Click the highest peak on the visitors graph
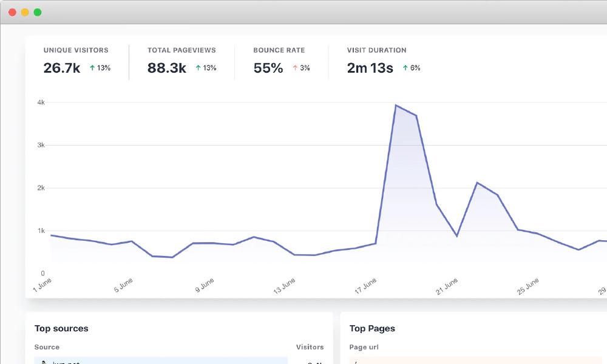 396,106
